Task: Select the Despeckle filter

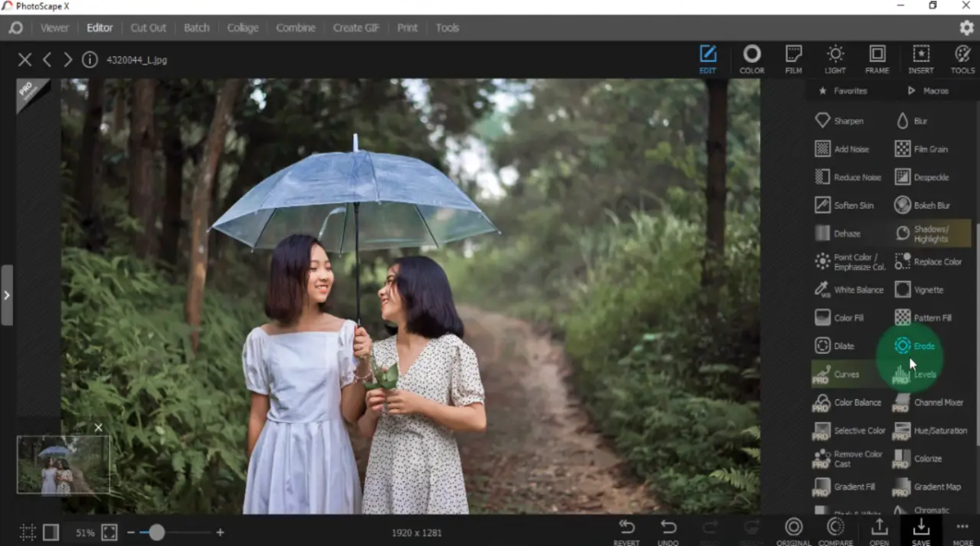Action: coord(922,176)
